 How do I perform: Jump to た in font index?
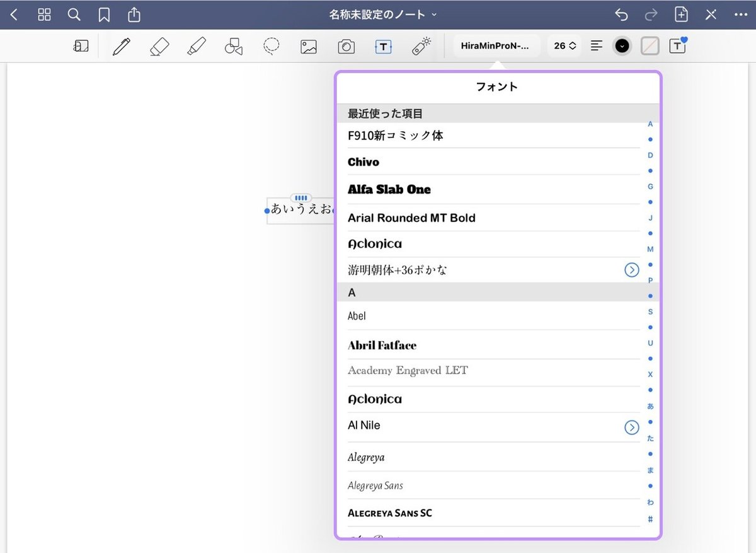pyautogui.click(x=650, y=438)
